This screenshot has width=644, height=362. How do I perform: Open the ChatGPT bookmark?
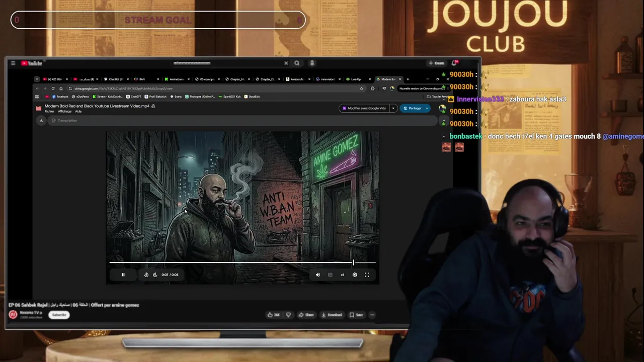coord(134,97)
